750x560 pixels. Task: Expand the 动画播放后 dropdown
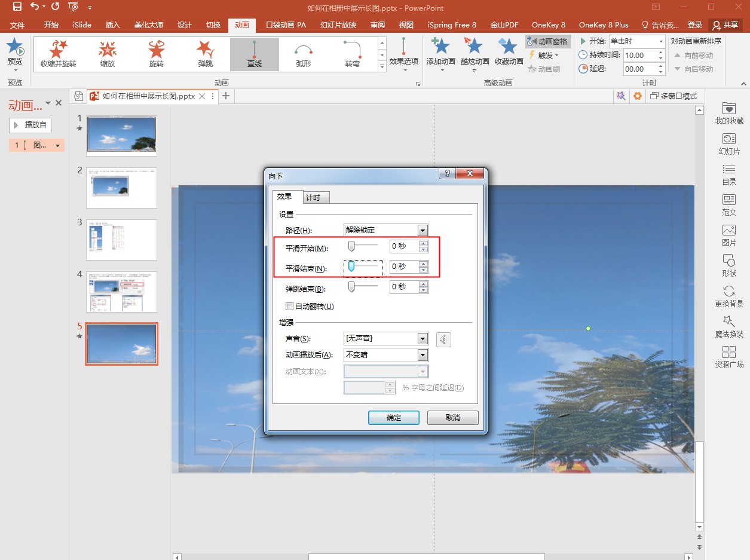pyautogui.click(x=423, y=354)
